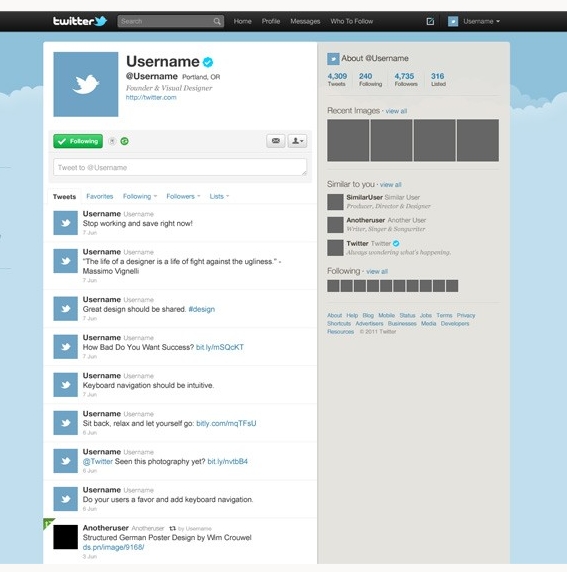Click the retweet icon beside 'by Username'
The image size is (567, 572).
[173, 528]
